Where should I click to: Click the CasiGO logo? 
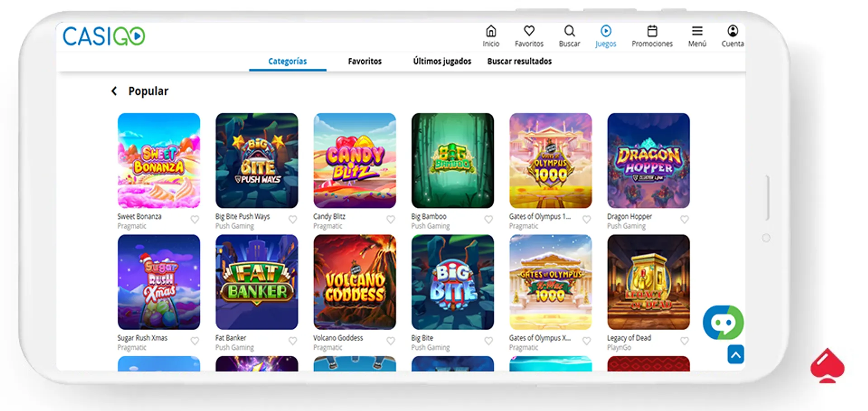coord(104,36)
